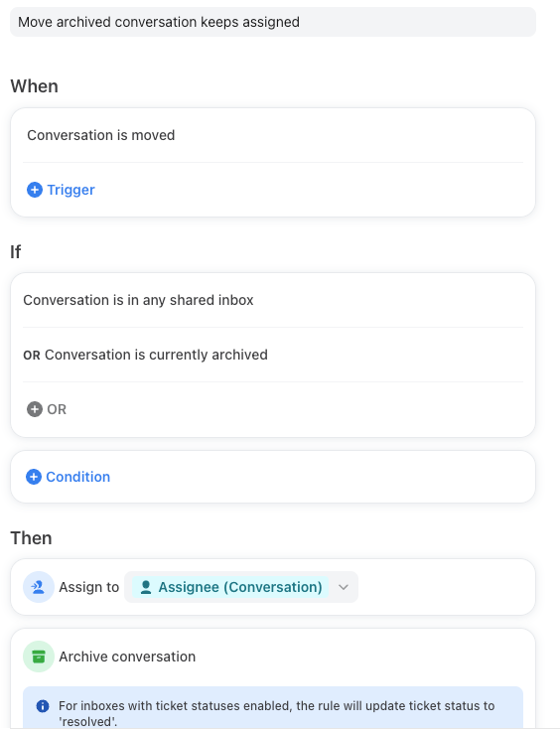Click the gray plus icon beside OR

pyautogui.click(x=35, y=409)
